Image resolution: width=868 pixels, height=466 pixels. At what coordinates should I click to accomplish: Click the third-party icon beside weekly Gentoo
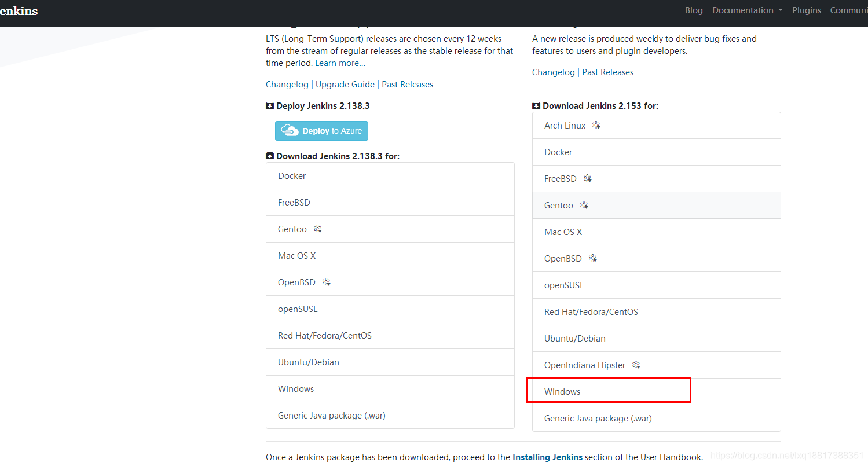[x=584, y=205]
